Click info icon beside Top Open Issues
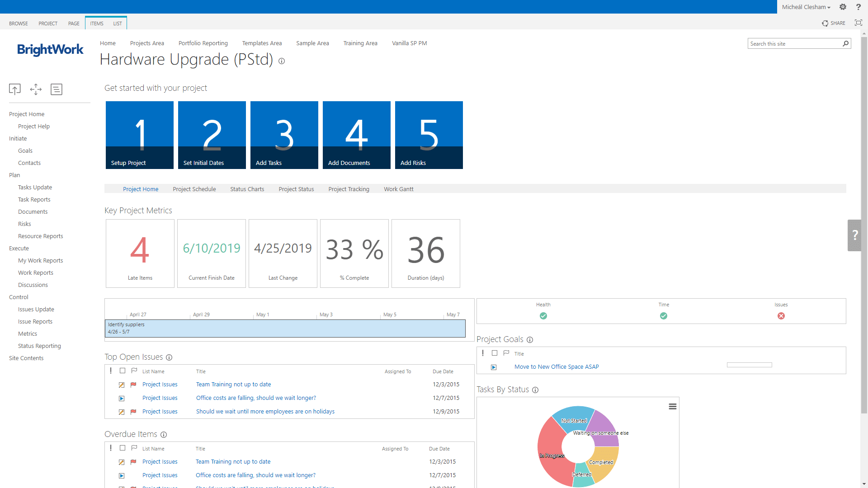 coord(169,357)
